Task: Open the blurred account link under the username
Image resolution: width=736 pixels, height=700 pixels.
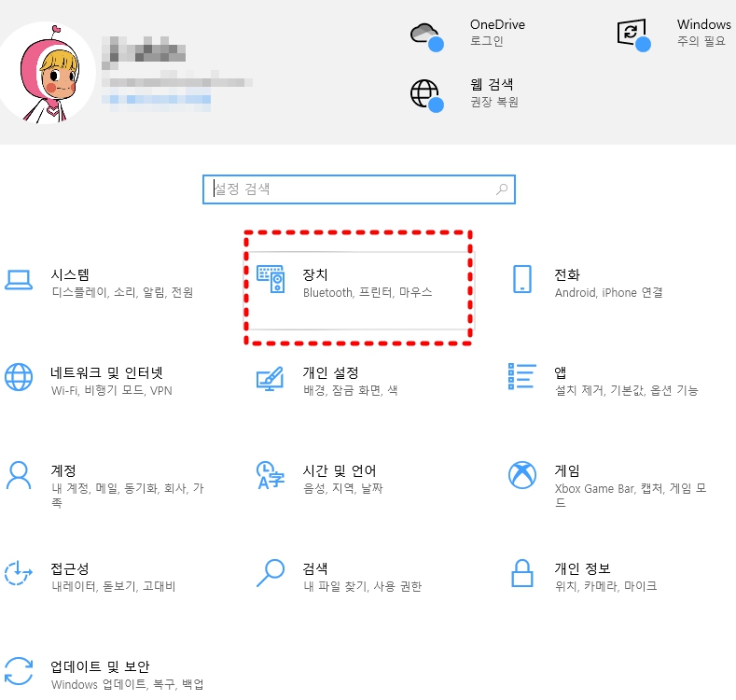Action: 157,100
